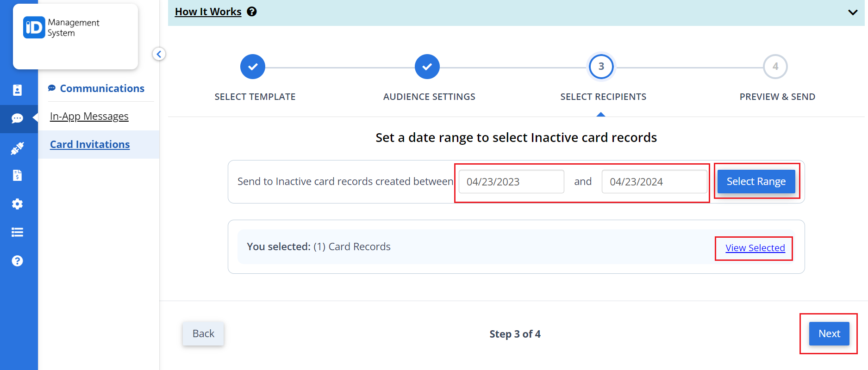Open the list sidebar icon
This screenshot has width=868, height=370.
17,232
